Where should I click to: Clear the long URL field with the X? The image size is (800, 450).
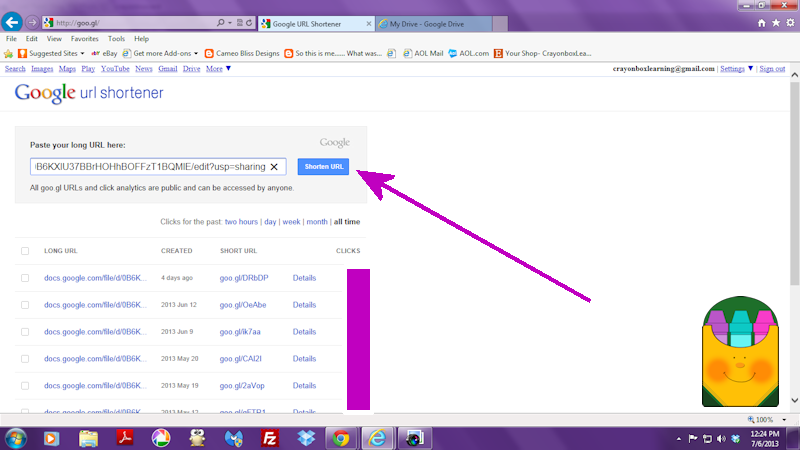click(x=274, y=167)
